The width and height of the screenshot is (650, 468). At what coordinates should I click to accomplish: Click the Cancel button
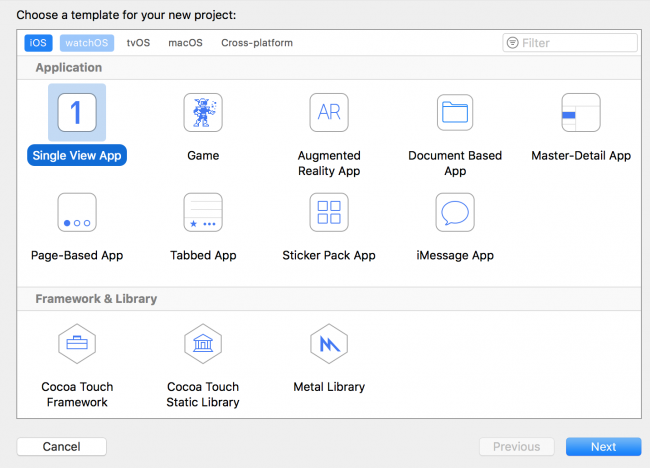point(61,446)
